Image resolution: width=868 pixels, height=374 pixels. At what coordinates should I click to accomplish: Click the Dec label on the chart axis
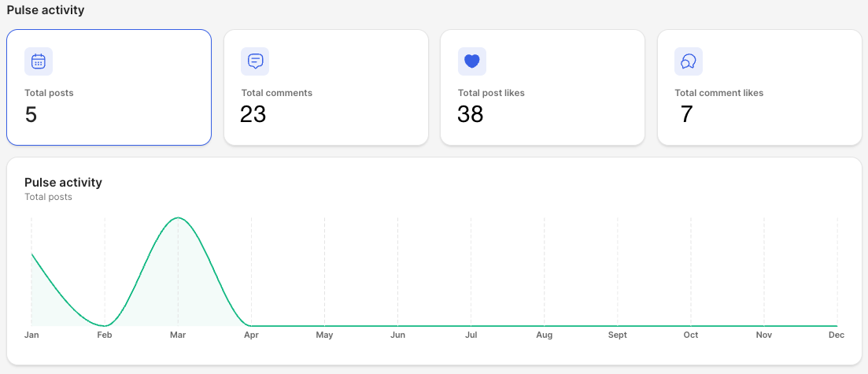pyautogui.click(x=837, y=335)
